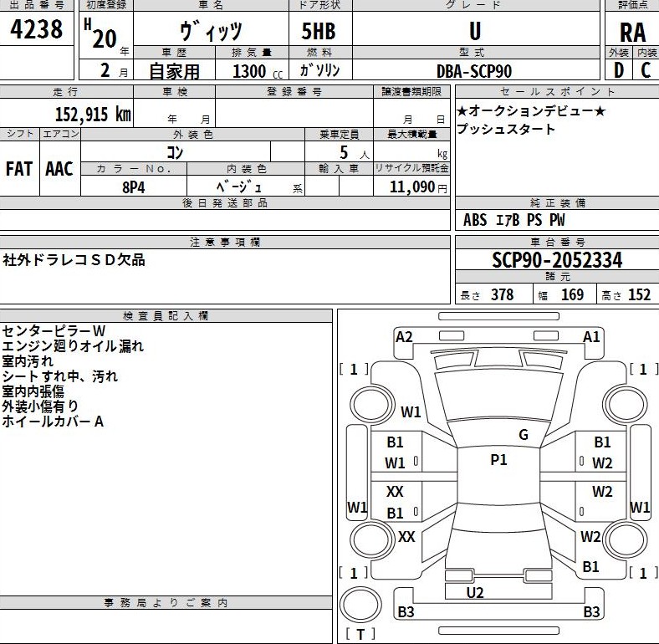Image resolution: width=659 pixels, height=644 pixels.
Task: Click the interior color ベージュ
Action: click(x=238, y=187)
